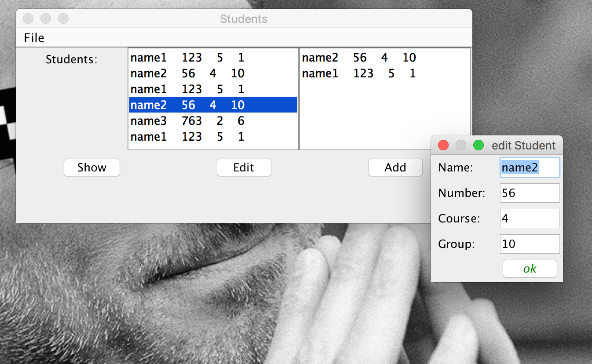Click the Number field showing 56
Viewport: 592px width, 364px height.
(530, 193)
